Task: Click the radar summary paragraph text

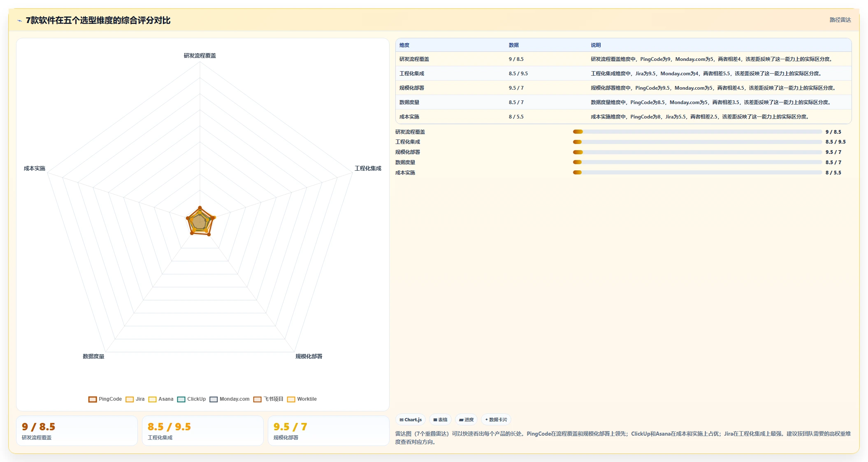Action: (623, 438)
